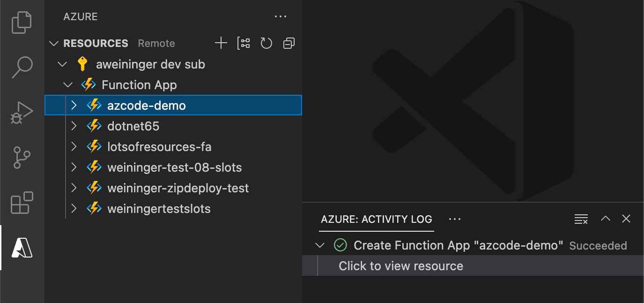This screenshot has width=644, height=303.
Task: Open Azure panel more actions menu
Action: click(281, 16)
